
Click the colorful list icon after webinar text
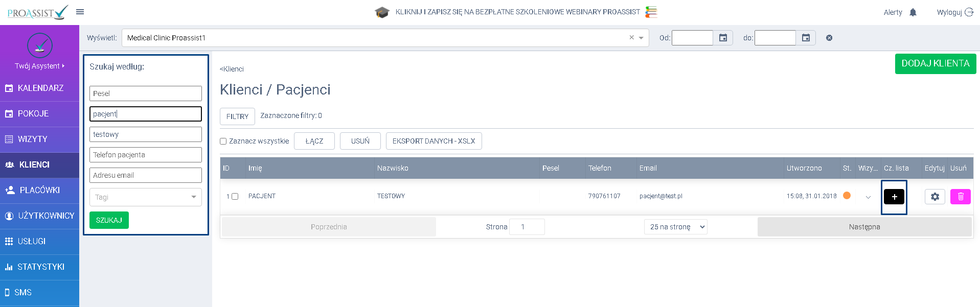pyautogui.click(x=651, y=12)
